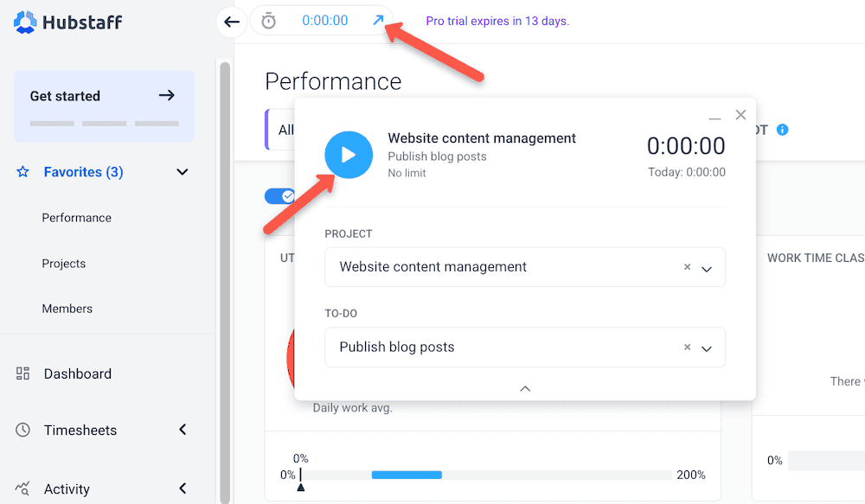
Task: Go back using the left arrow button
Action: 232,22
